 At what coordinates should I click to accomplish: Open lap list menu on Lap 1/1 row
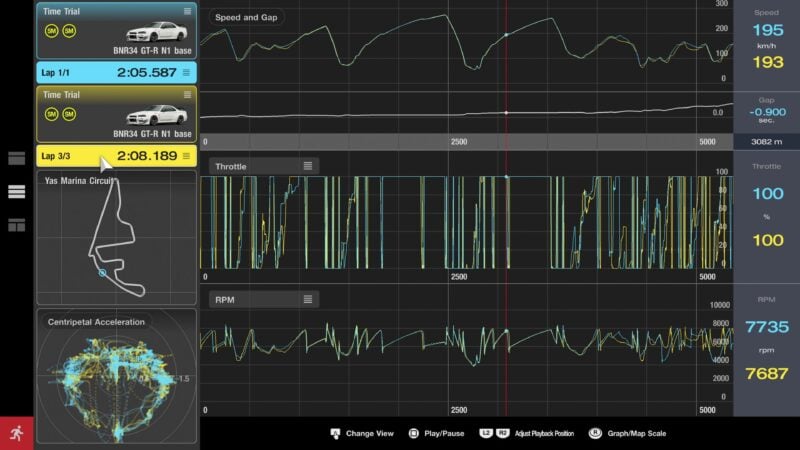pos(186,72)
